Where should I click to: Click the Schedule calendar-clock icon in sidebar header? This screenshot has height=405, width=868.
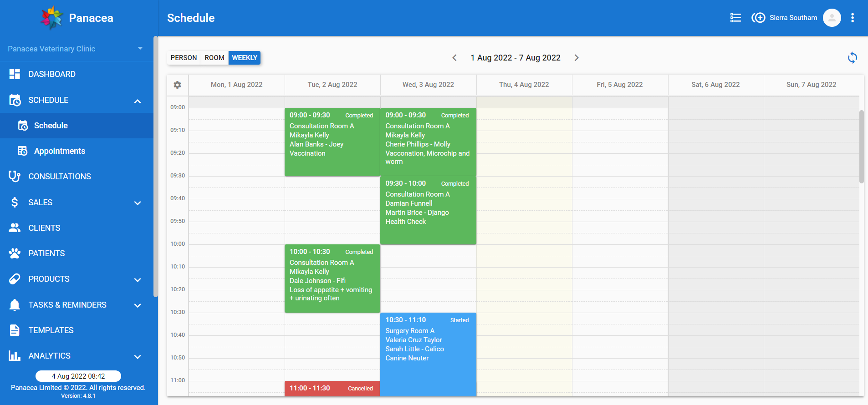point(15,100)
